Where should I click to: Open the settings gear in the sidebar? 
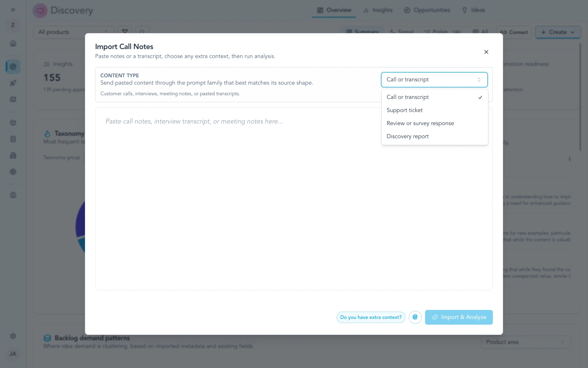click(x=13, y=336)
